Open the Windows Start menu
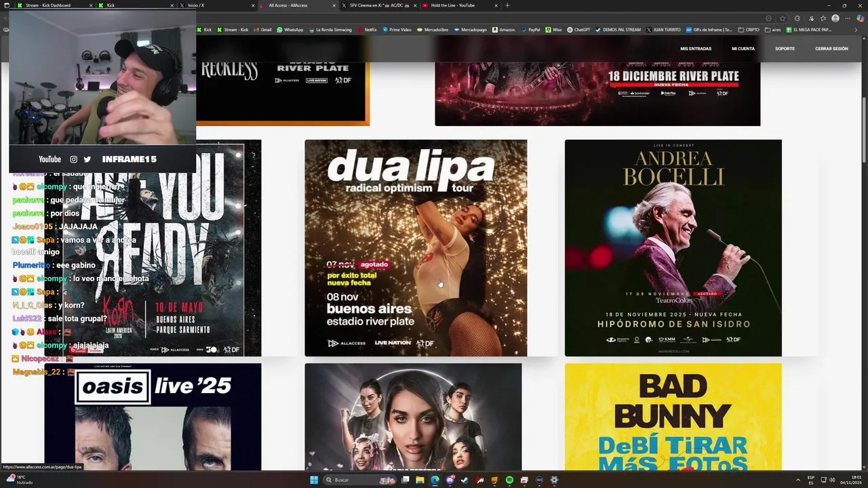The width and height of the screenshot is (868, 488). click(314, 480)
